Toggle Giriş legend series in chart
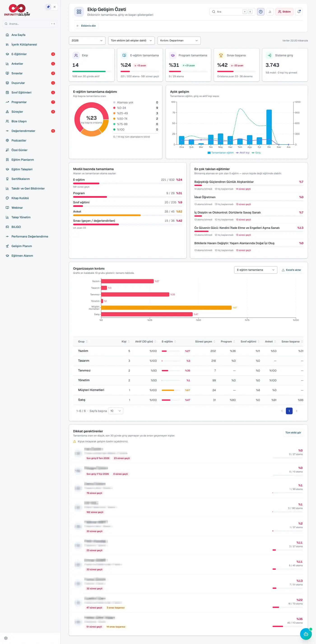 (x=256, y=153)
